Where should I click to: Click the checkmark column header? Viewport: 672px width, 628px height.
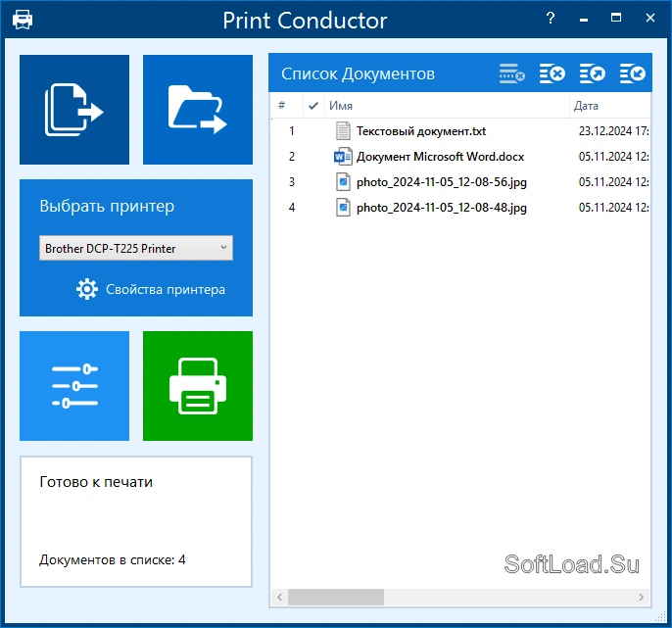point(313,106)
